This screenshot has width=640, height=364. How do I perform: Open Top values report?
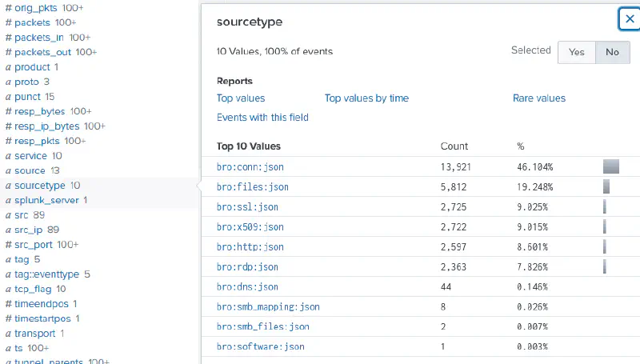(x=241, y=98)
